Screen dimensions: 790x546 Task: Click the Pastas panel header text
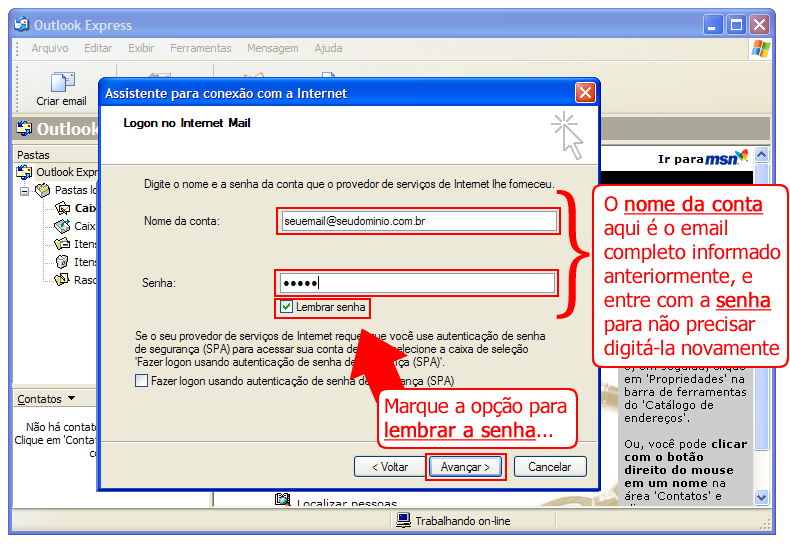[x=33, y=155]
